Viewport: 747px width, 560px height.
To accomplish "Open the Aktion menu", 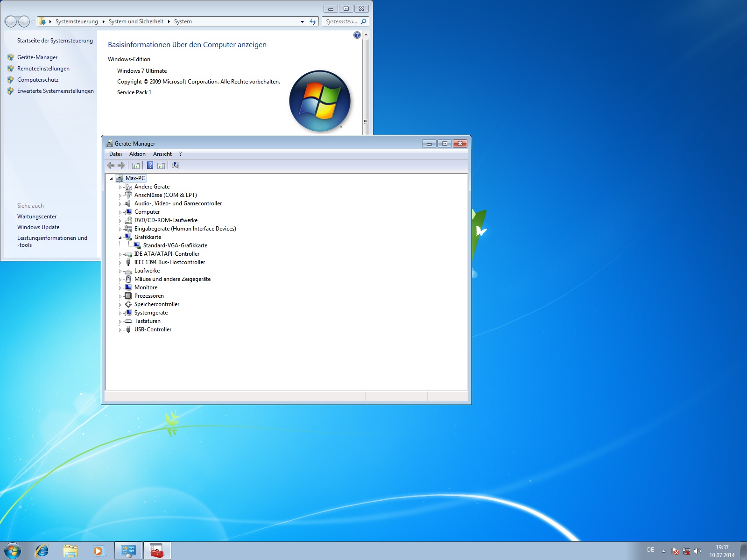I will click(137, 154).
